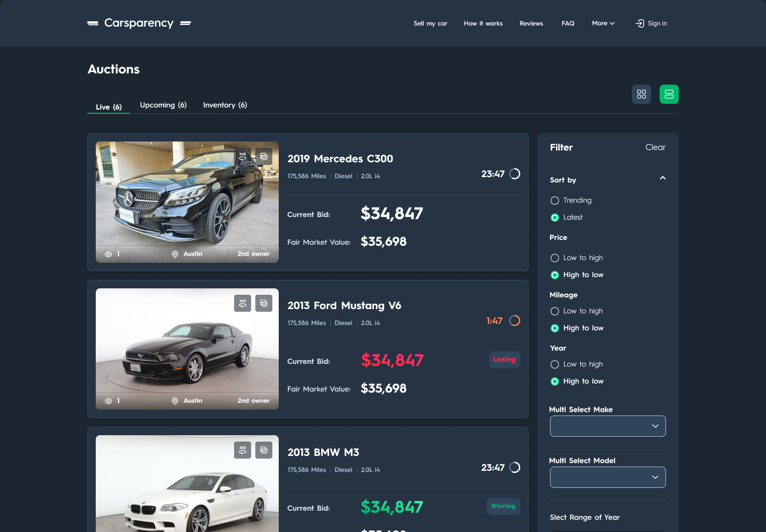Click timer ring on BMW M3 listing
This screenshot has width=766, height=532.
tap(515, 468)
